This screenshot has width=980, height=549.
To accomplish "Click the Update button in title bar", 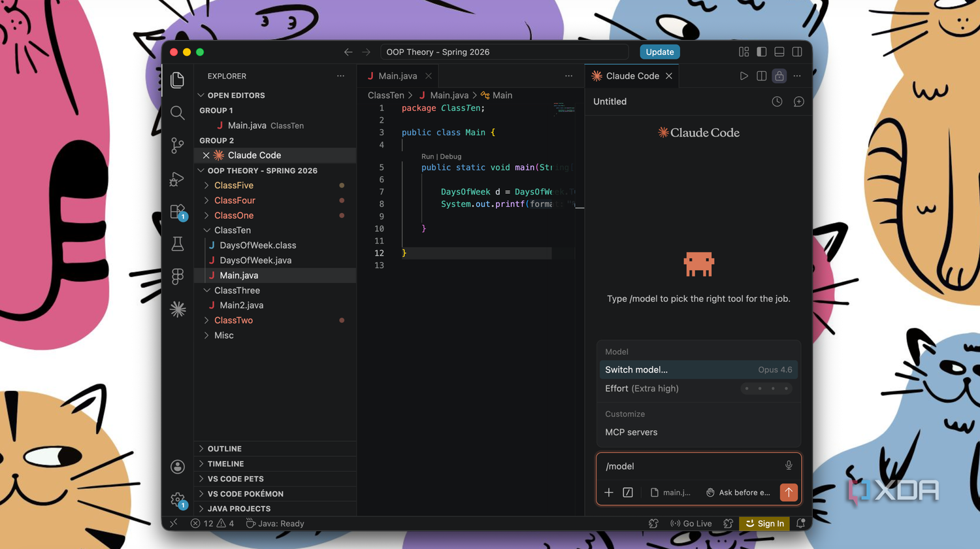I will 659,52.
